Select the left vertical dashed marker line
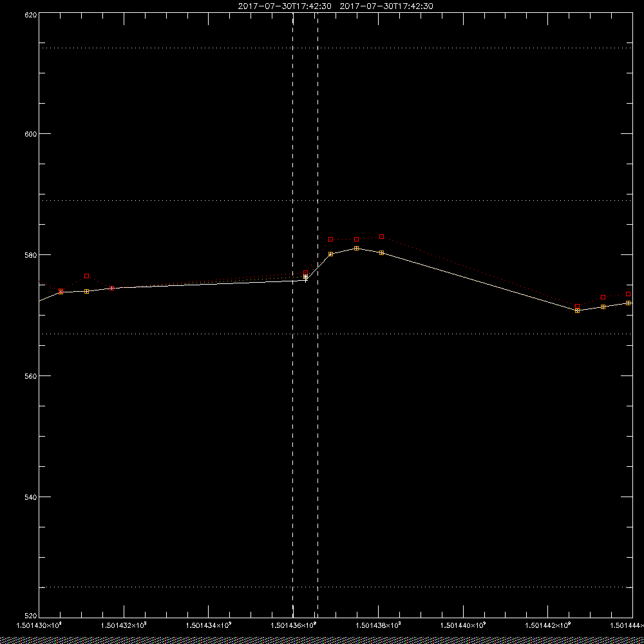 [293, 315]
